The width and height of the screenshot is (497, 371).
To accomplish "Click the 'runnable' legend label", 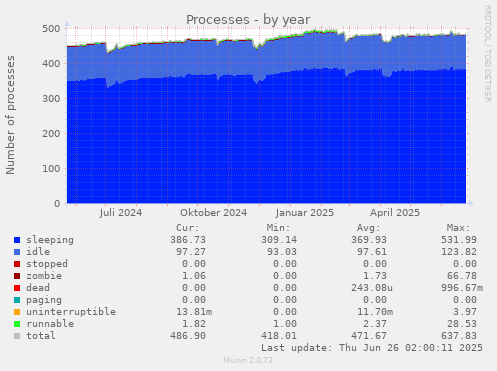I will tap(50, 324).
